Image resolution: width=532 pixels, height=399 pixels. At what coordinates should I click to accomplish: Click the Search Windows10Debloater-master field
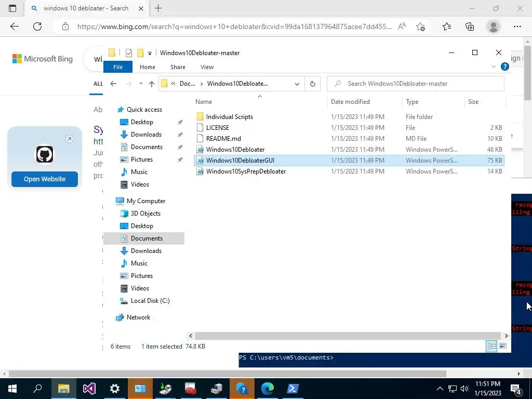click(x=415, y=84)
